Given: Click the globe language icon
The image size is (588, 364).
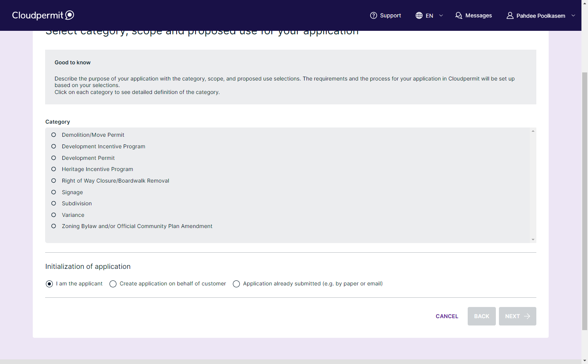Looking at the screenshot, I should (x=419, y=15).
